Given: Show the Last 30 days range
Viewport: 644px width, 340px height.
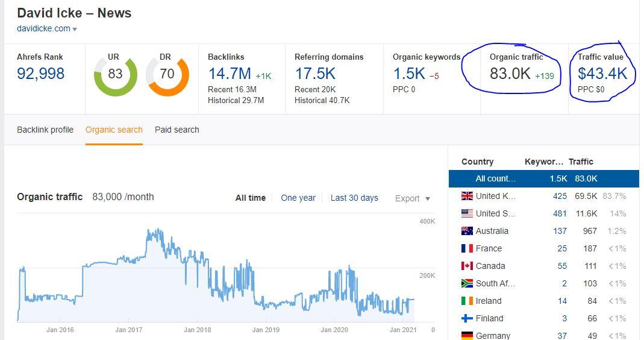Looking at the screenshot, I should click(354, 198).
